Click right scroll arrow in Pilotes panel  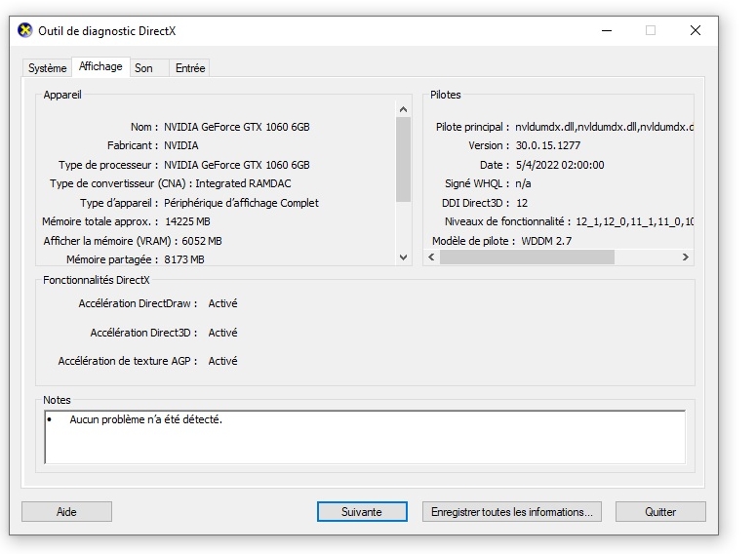(685, 257)
